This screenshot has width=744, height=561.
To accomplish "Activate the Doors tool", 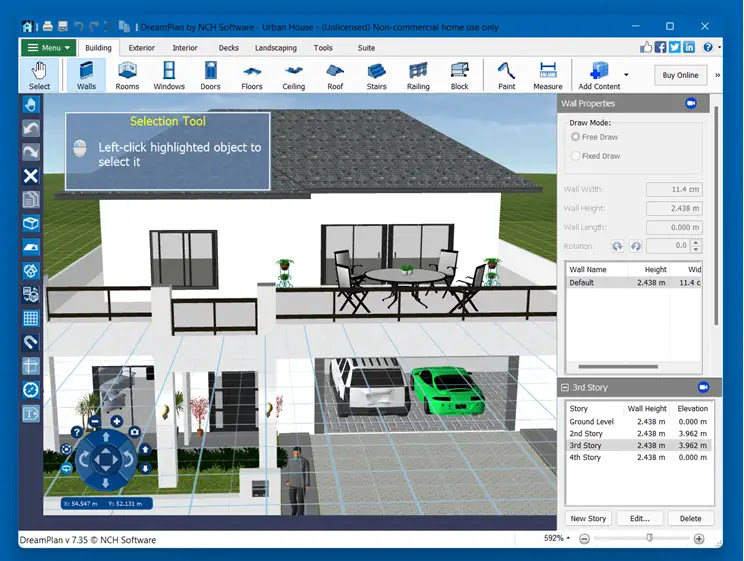I will [x=210, y=75].
